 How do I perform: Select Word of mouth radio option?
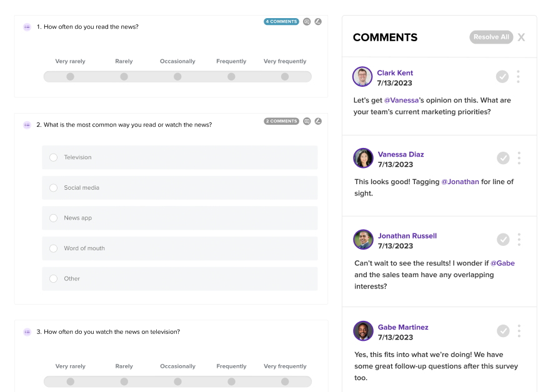pos(53,248)
